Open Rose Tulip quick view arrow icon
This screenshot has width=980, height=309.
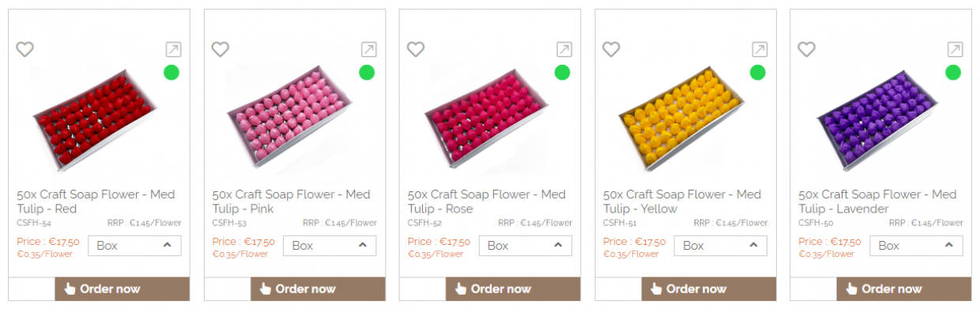point(563,50)
